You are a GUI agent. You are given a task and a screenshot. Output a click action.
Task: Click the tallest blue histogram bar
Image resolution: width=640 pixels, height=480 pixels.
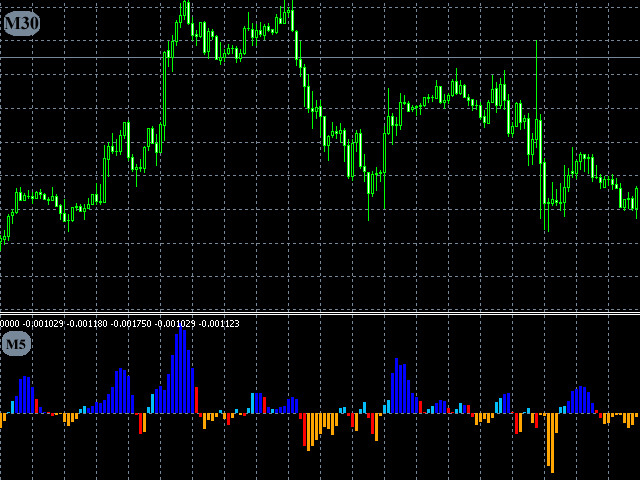coord(180,369)
